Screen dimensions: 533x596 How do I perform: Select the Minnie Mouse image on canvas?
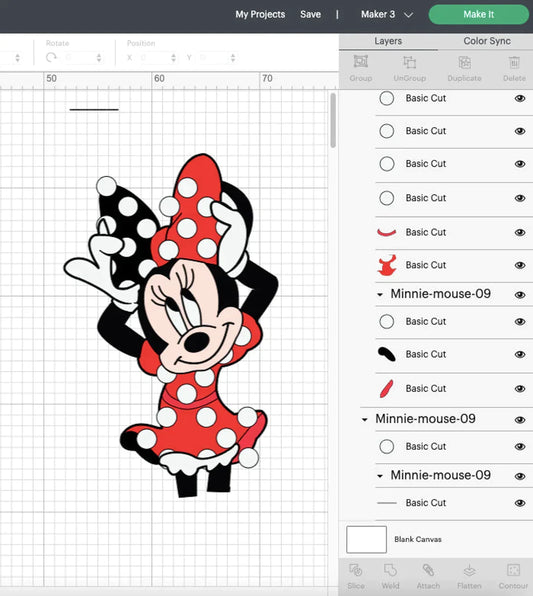pyautogui.click(x=171, y=325)
